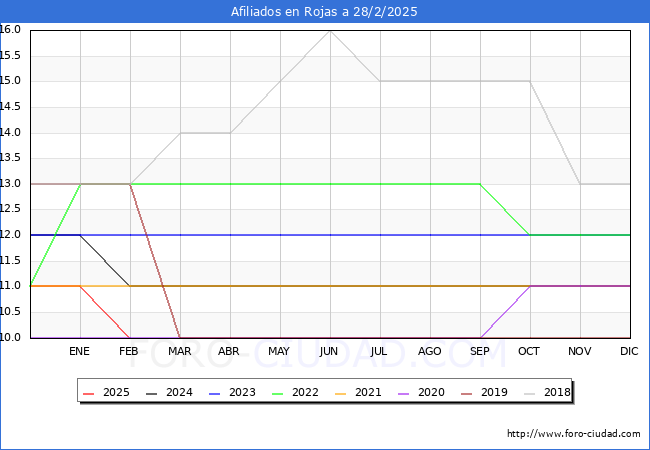Click the light gray 2018 legend marker
Image resolution: width=650 pixels, height=450 pixels.
[x=530, y=393]
